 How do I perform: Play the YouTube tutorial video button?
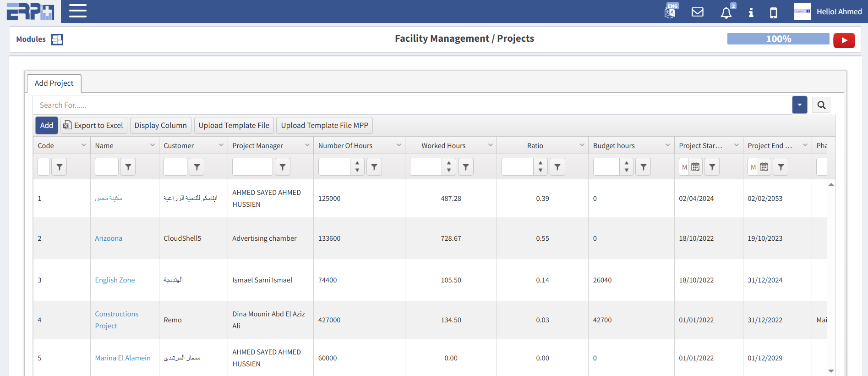tap(844, 40)
